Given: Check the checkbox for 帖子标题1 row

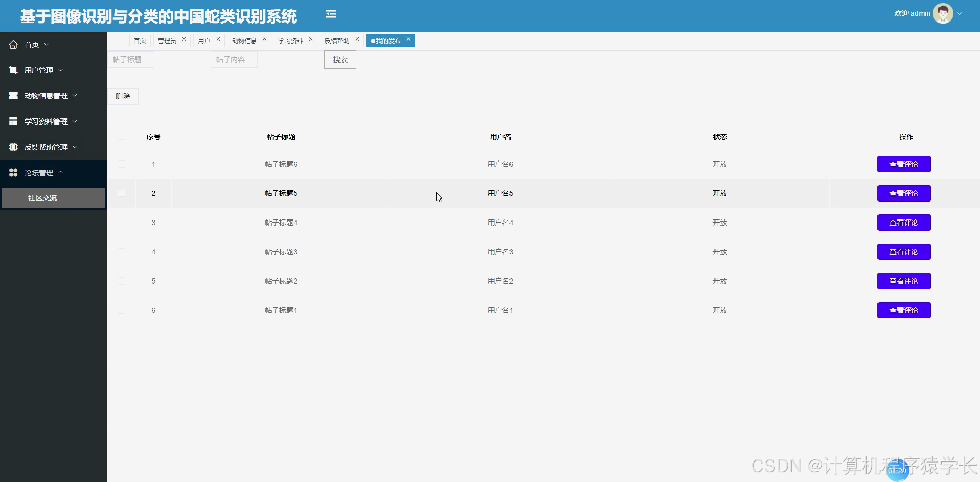Looking at the screenshot, I should tap(121, 310).
